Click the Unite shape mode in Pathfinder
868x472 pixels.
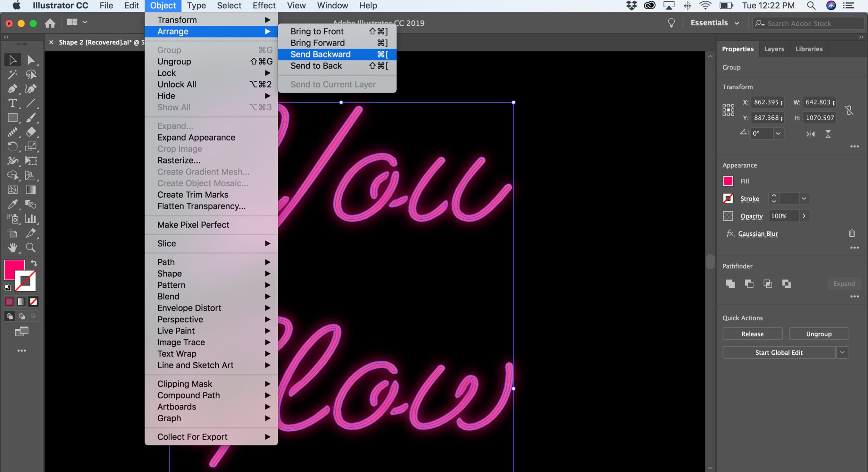coord(730,284)
